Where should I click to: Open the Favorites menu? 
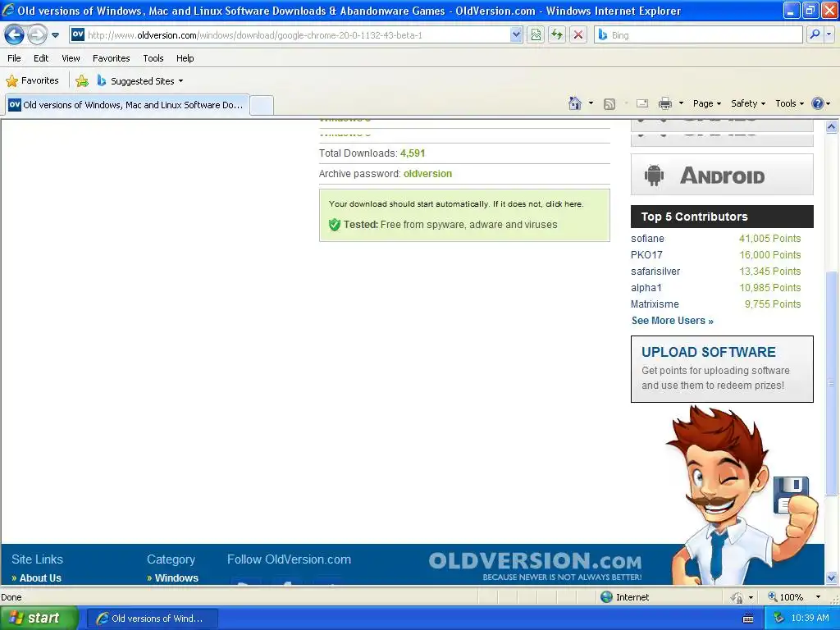coord(111,58)
